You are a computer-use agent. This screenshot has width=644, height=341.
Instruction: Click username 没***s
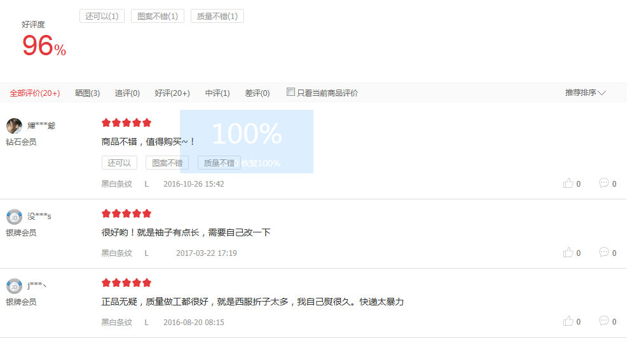coord(39,217)
